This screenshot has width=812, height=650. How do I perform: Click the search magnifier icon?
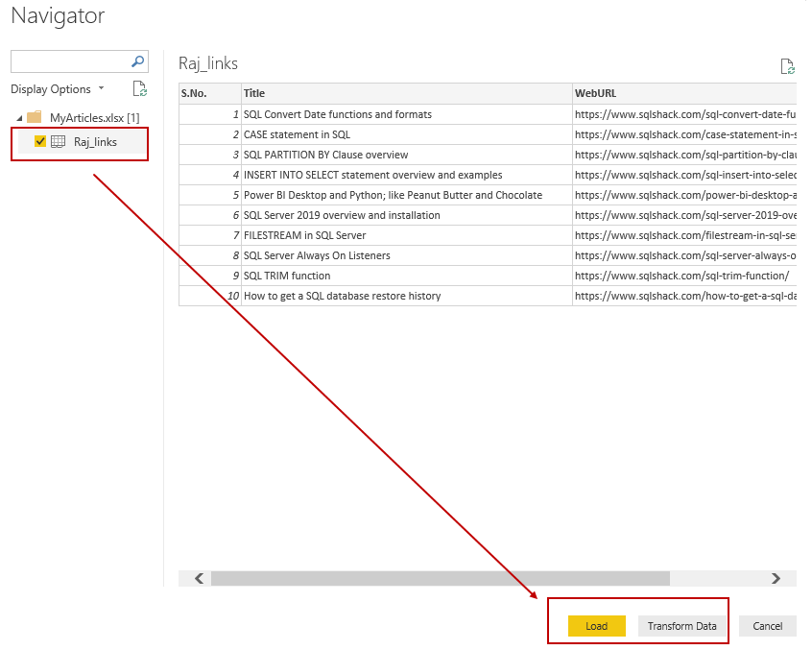[137, 61]
